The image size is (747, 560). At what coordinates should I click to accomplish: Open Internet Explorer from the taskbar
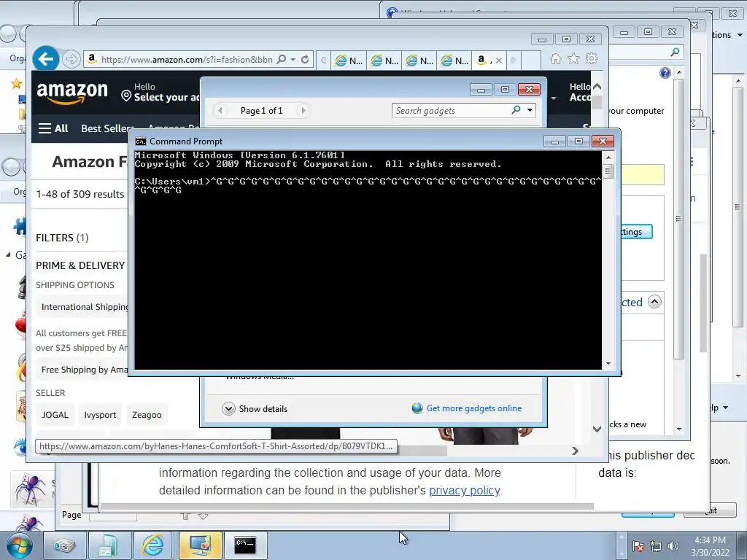click(x=152, y=545)
